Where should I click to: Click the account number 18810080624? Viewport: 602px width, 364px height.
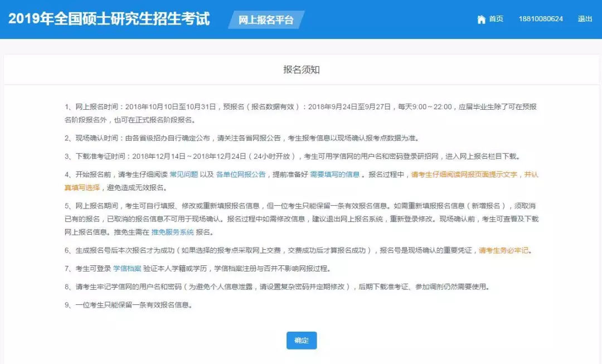tap(541, 19)
